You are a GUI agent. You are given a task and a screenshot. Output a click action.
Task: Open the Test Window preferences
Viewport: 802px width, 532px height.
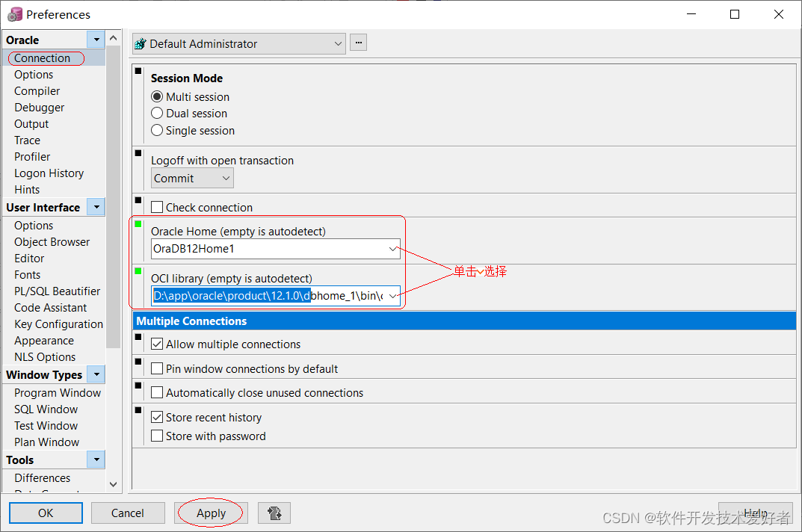46,426
